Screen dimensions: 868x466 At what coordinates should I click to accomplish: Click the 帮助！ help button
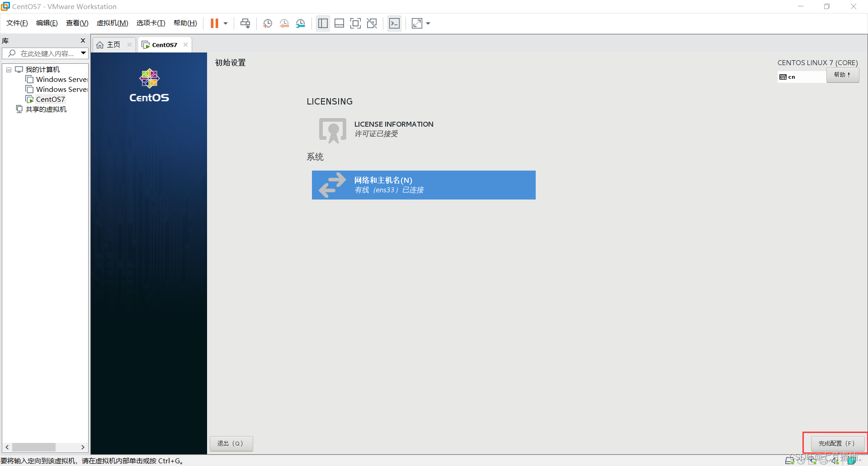click(843, 75)
